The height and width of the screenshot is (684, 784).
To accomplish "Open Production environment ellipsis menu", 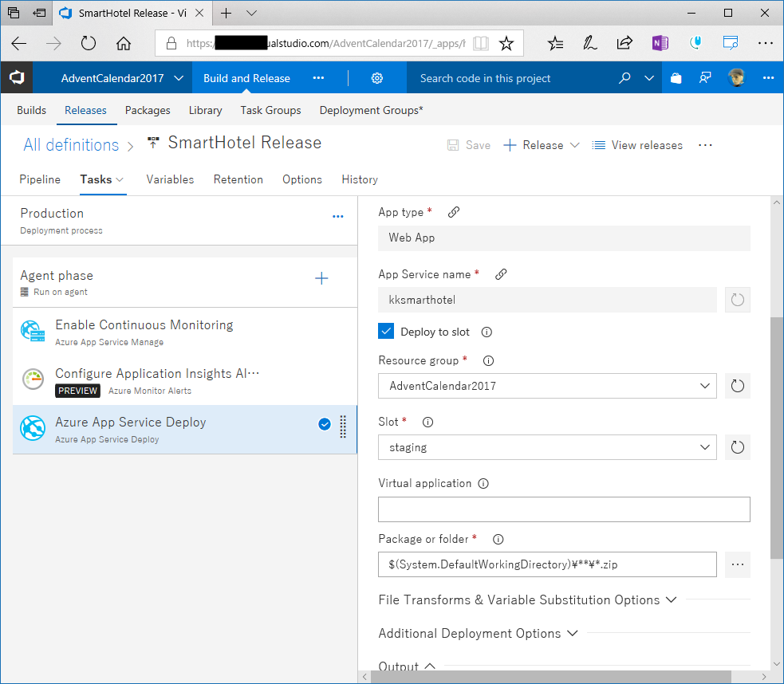I will (338, 217).
